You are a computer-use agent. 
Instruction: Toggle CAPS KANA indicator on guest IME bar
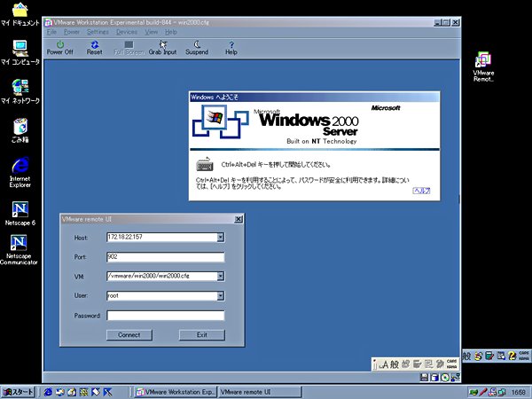(x=451, y=364)
